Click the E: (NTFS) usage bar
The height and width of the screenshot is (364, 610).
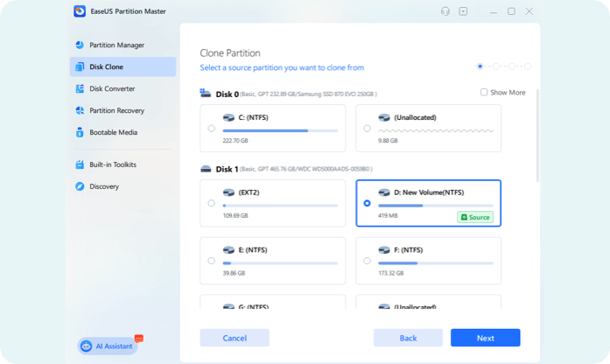coord(280,263)
